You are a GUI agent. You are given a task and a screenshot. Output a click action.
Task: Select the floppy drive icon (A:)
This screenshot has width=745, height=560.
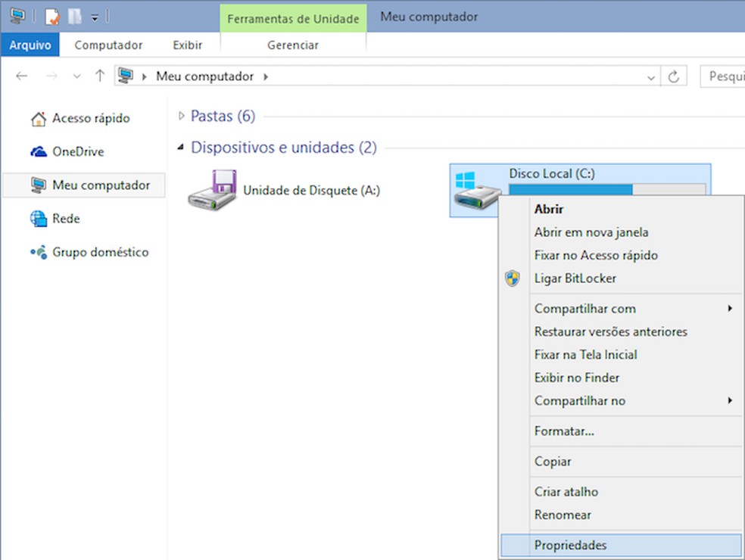(x=213, y=190)
